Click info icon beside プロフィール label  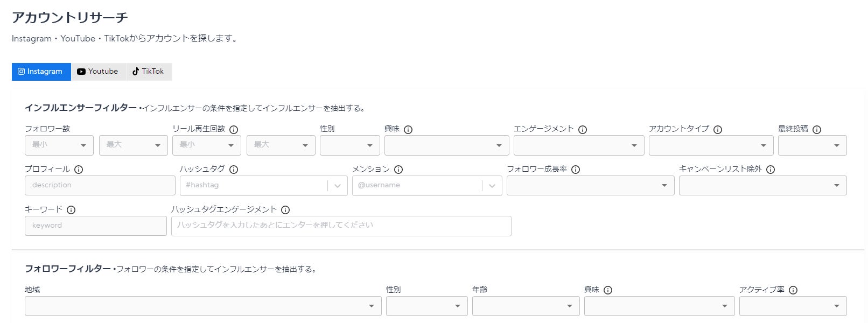click(79, 170)
